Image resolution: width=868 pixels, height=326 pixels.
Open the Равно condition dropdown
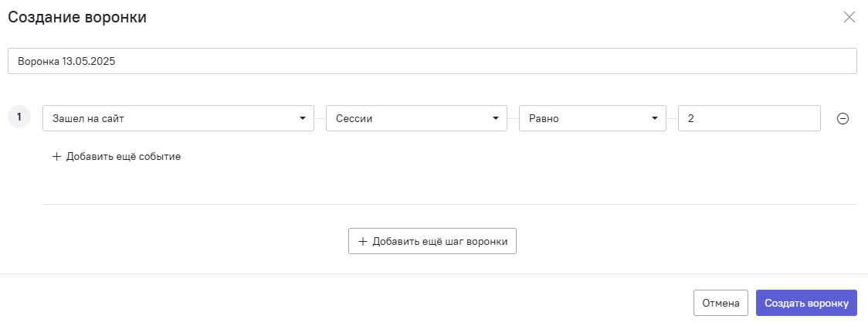[x=592, y=118]
